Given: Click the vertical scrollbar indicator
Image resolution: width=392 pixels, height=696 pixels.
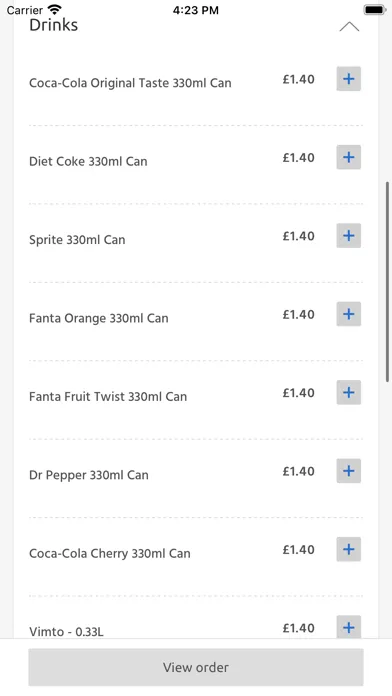Looking at the screenshot, I should [x=388, y=281].
